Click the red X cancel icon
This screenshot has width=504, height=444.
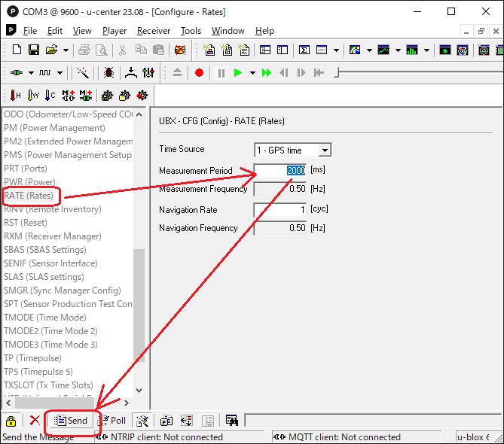35,420
